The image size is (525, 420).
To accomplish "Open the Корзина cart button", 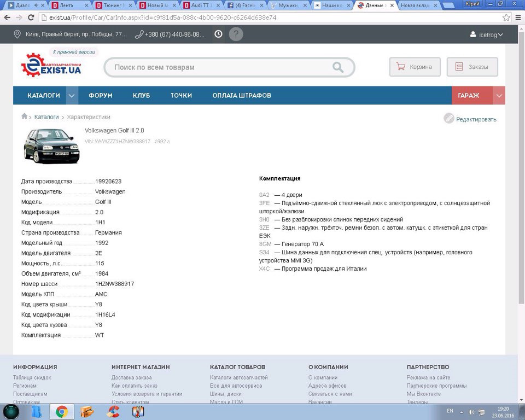I will (x=415, y=67).
